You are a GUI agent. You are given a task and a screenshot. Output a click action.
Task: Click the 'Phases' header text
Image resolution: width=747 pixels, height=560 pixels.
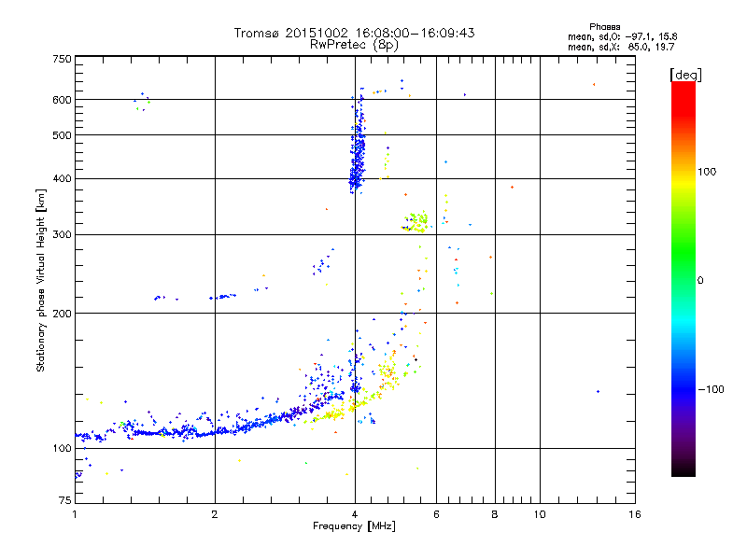point(604,27)
